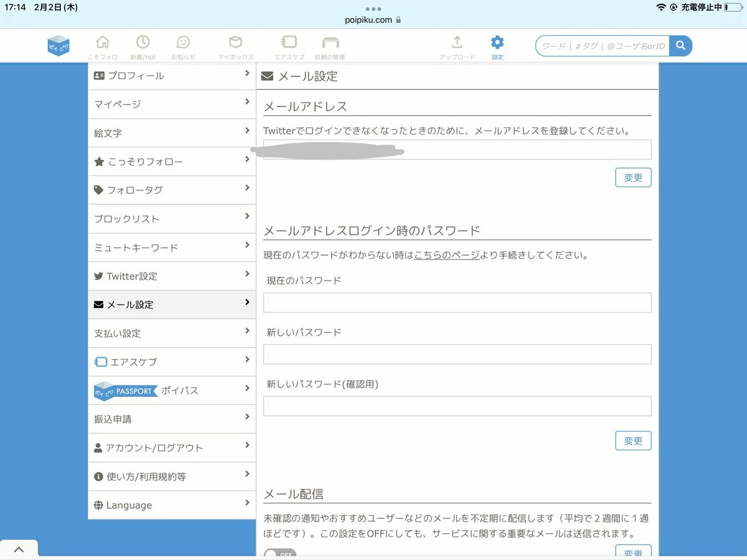Expand the プロフィール menu chevron
This screenshot has height=560, width=747.
click(x=247, y=74)
